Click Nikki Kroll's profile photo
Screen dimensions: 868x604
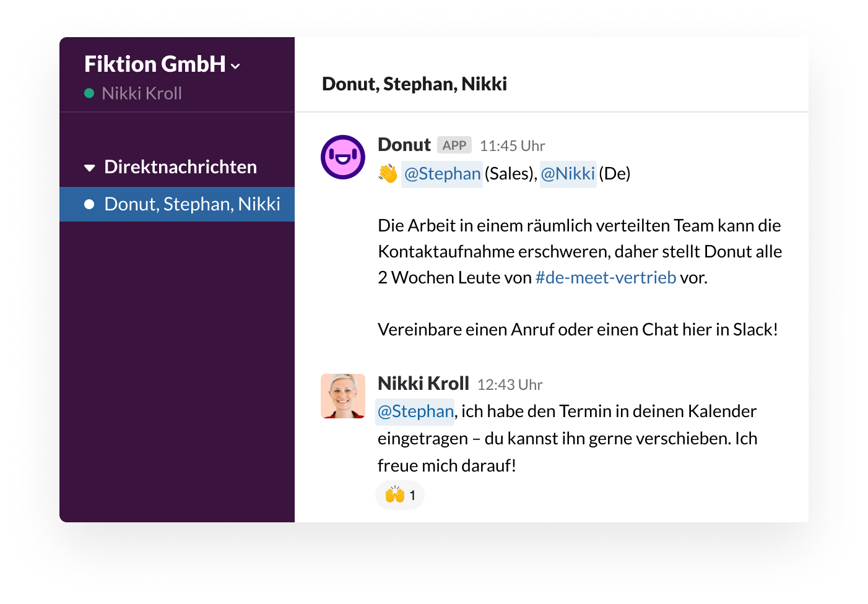coord(343,396)
